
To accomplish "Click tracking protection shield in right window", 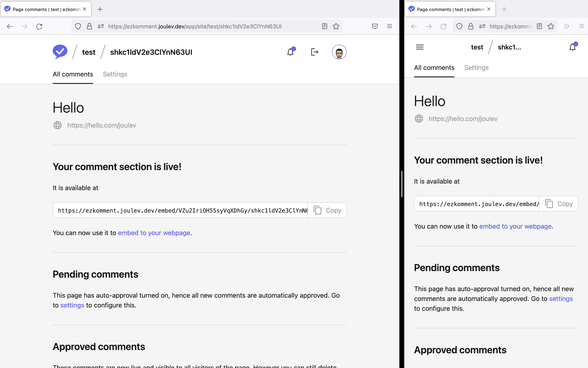I will point(459,26).
